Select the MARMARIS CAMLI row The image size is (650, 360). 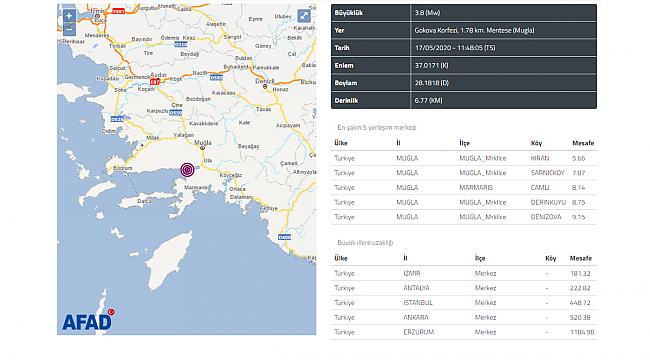click(x=464, y=187)
